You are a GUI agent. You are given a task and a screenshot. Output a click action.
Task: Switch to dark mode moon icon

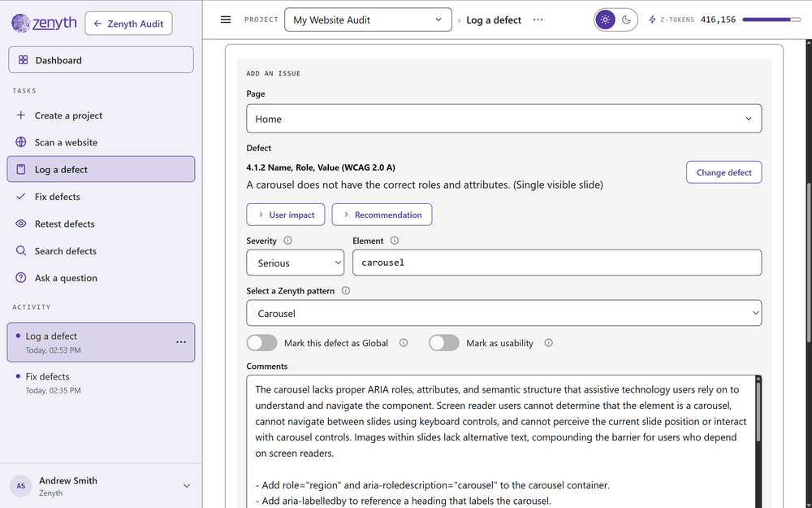(x=627, y=20)
